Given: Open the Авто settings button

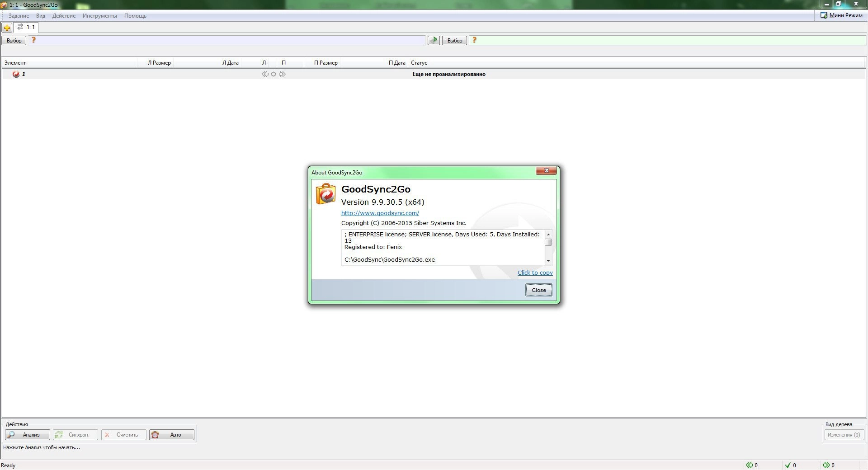Looking at the screenshot, I should pyautogui.click(x=172, y=435).
